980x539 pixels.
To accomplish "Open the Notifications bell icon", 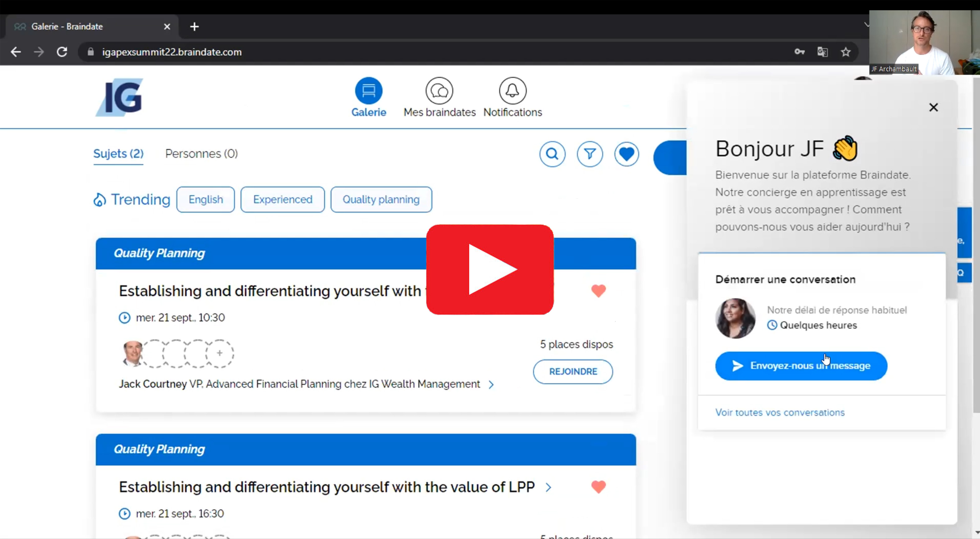I will click(513, 91).
